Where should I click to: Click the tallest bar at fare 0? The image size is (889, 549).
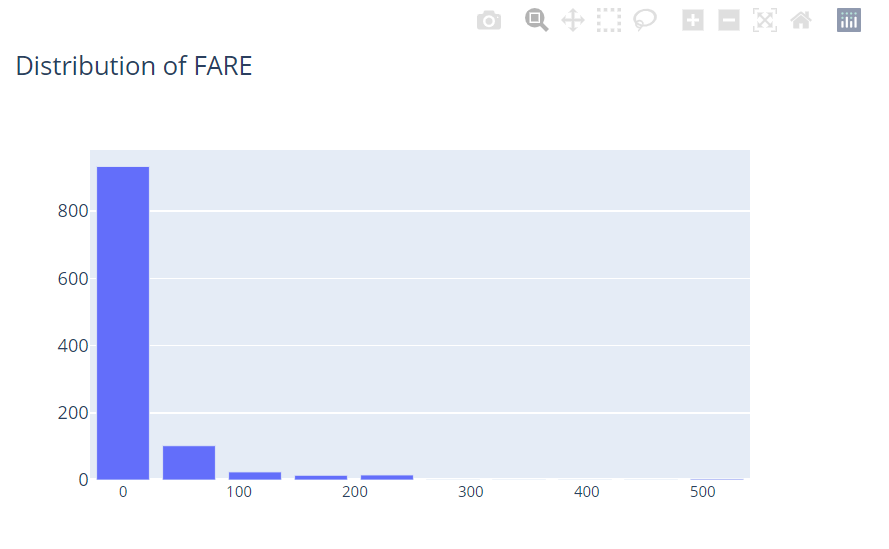tap(123, 322)
